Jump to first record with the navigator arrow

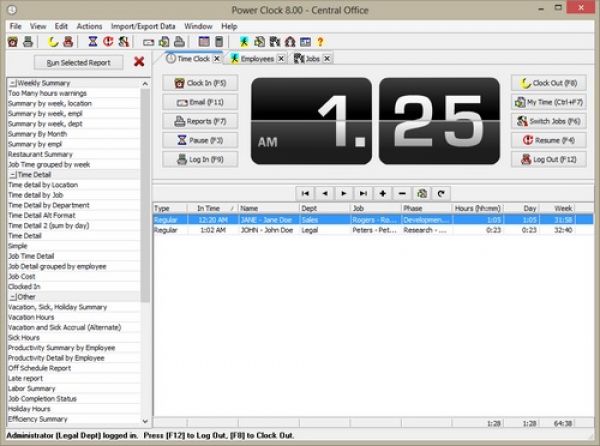306,192
